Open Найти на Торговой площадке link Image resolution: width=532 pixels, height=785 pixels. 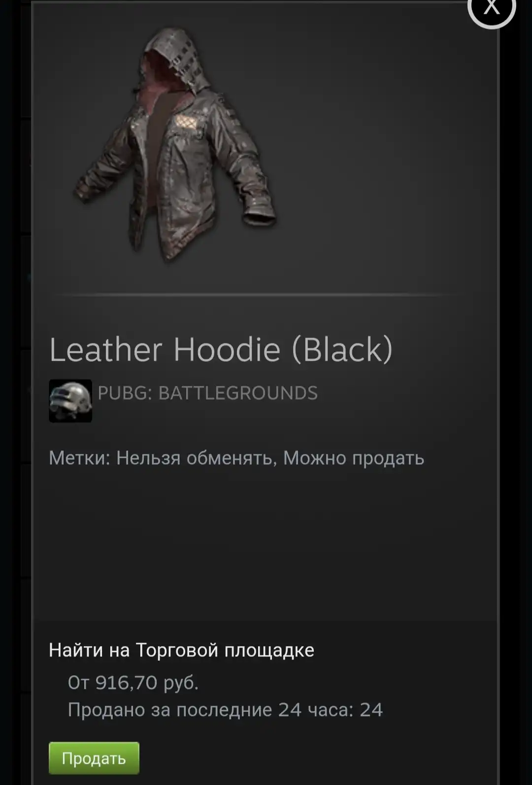point(181,650)
